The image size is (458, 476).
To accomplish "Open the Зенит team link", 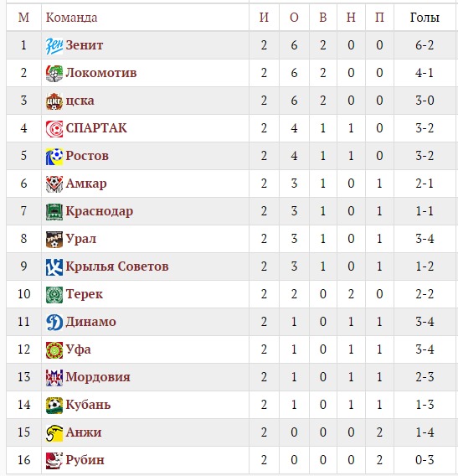I will click(85, 45).
